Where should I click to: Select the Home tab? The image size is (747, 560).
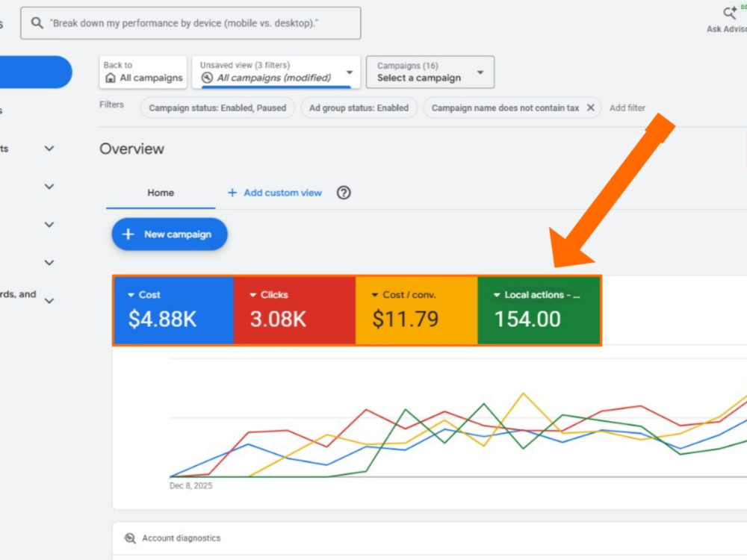click(x=161, y=193)
